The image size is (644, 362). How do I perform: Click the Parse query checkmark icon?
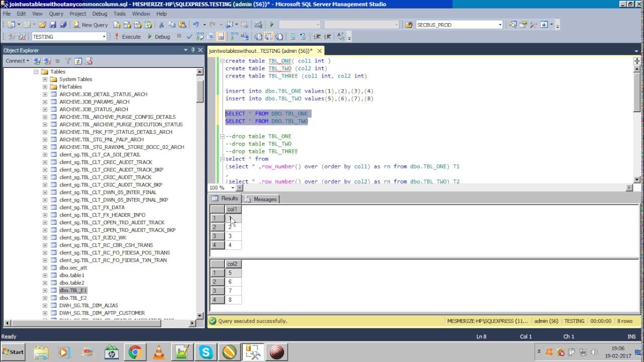tap(189, 37)
